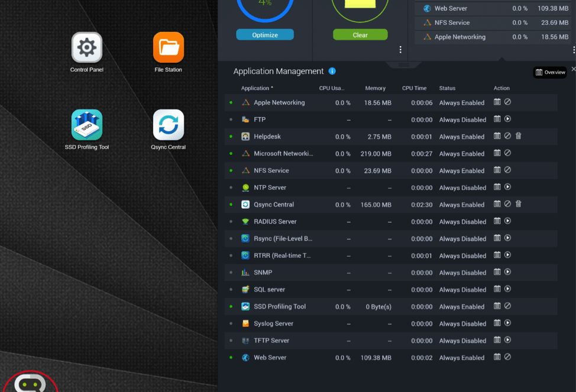Stop the Helpdesk application

(507, 136)
